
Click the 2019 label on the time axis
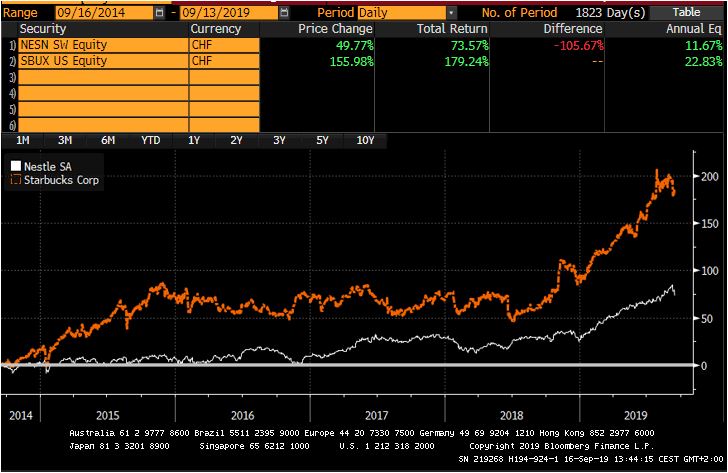(635, 415)
